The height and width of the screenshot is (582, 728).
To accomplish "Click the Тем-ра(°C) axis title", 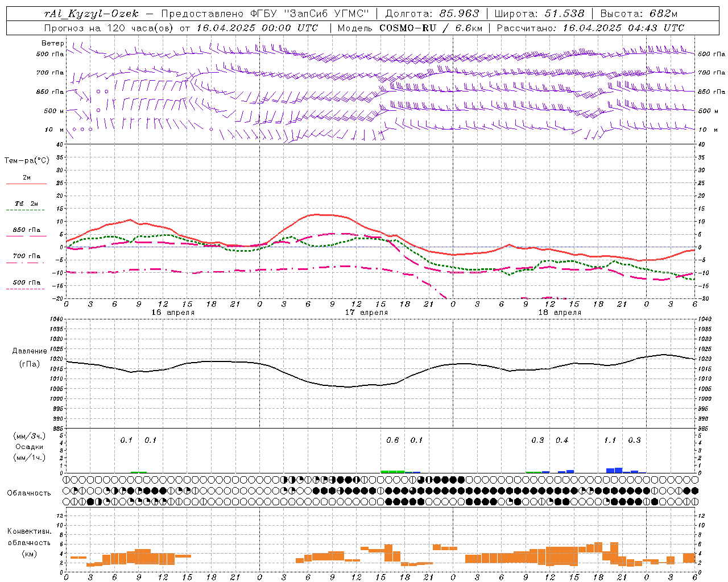I will 27,161.
